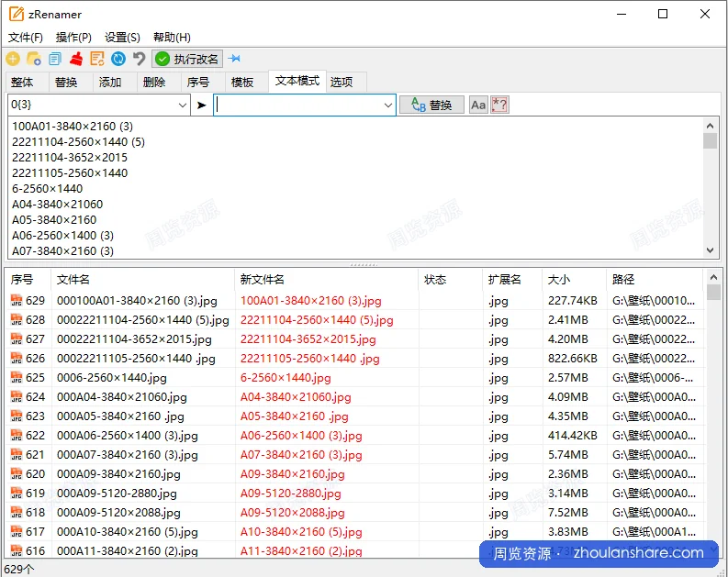Click size cell 7.52MB
728x577 pixels.
[x=568, y=513]
